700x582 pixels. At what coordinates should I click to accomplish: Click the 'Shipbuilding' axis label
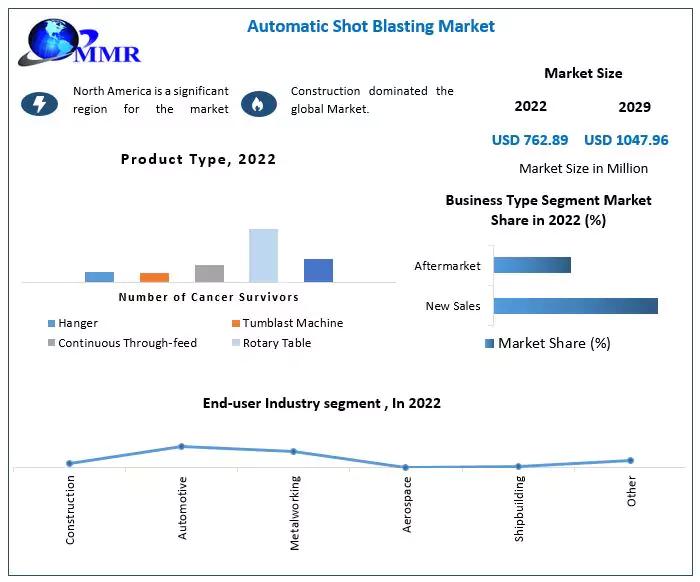pos(519,509)
